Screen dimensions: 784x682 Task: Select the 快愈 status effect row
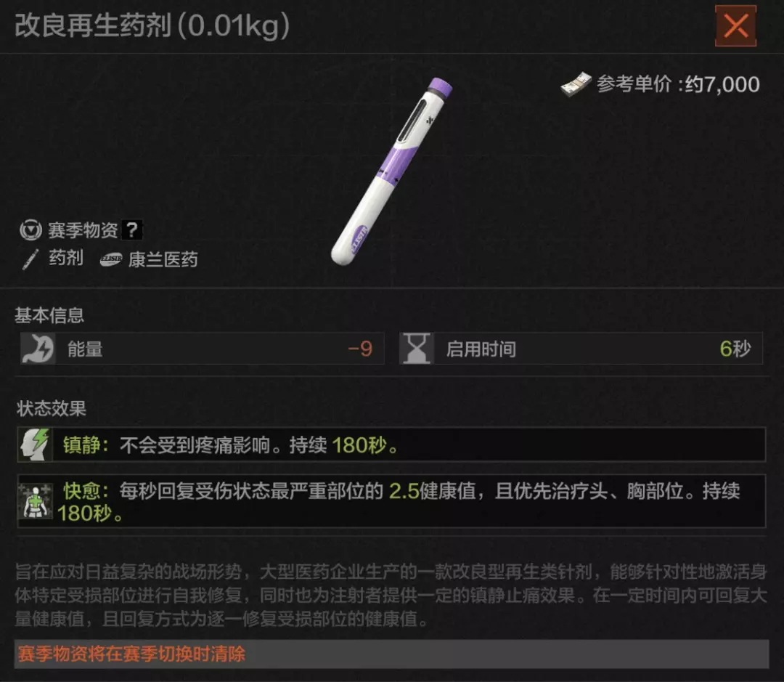tap(391, 501)
